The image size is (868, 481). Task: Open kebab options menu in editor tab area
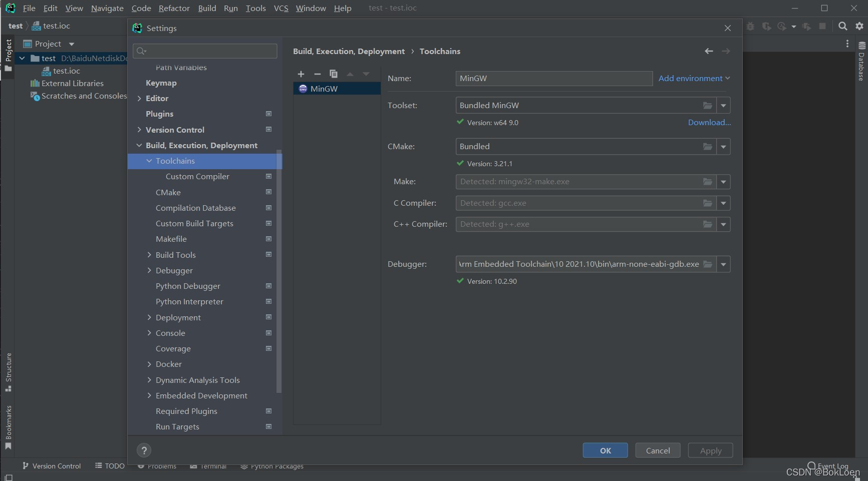coord(847,44)
